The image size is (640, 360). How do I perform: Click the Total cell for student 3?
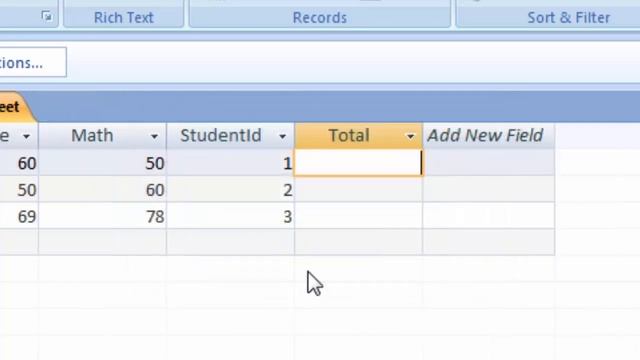pos(359,216)
